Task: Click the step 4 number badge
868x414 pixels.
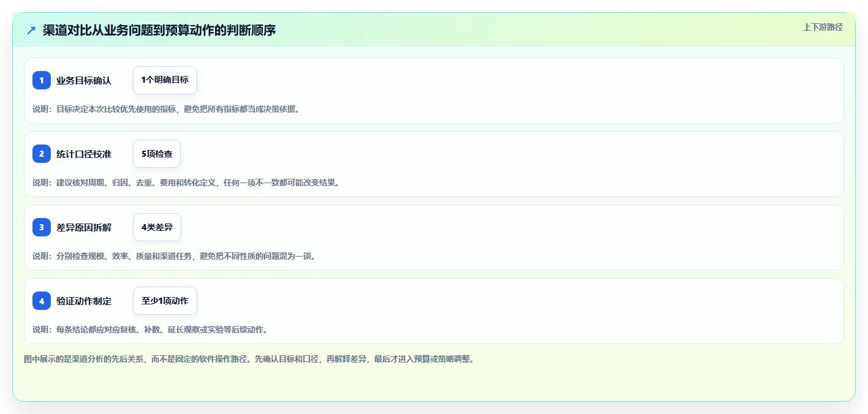Action: pos(42,301)
